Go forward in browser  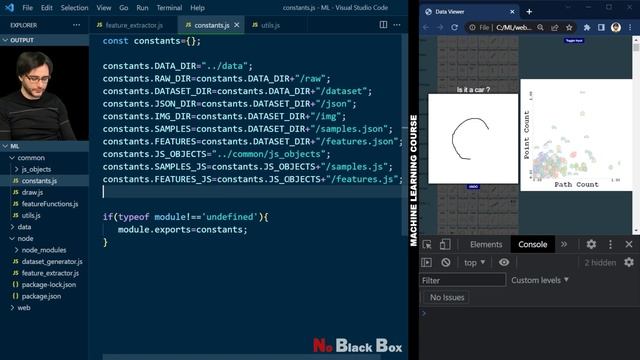coord(440,27)
